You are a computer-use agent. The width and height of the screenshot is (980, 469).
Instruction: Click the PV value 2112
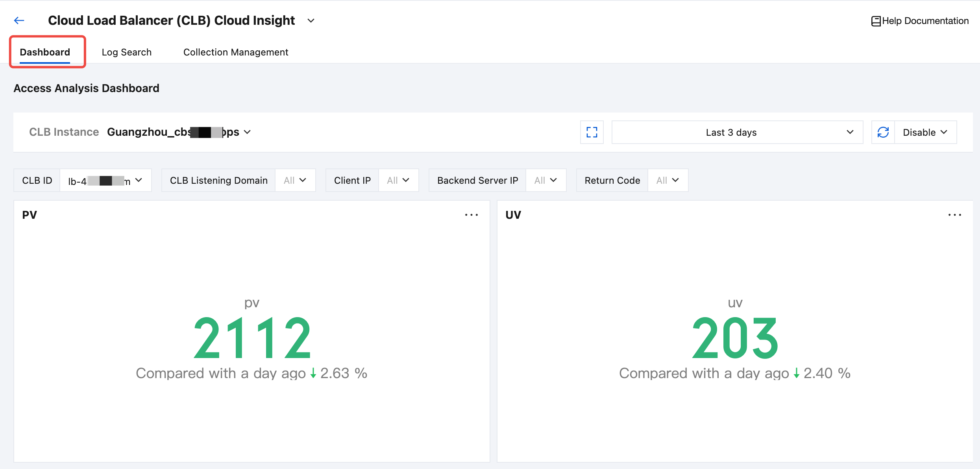click(252, 338)
